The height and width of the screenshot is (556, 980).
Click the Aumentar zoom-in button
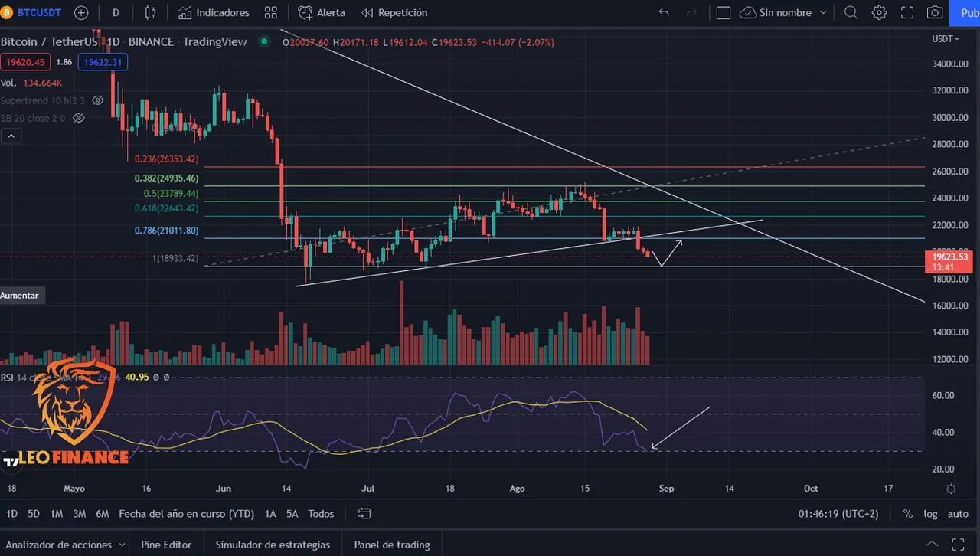coord(22,295)
